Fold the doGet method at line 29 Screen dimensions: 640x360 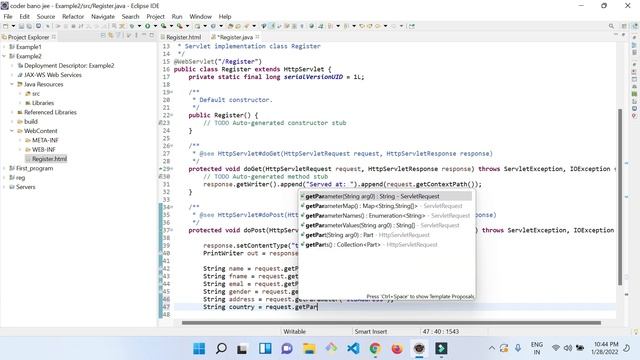(x=171, y=169)
